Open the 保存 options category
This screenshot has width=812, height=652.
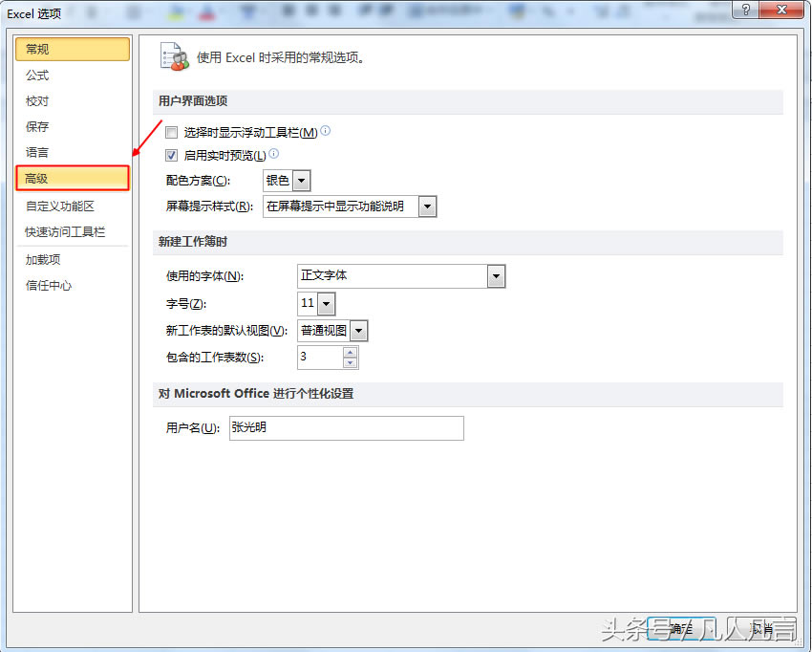73,126
